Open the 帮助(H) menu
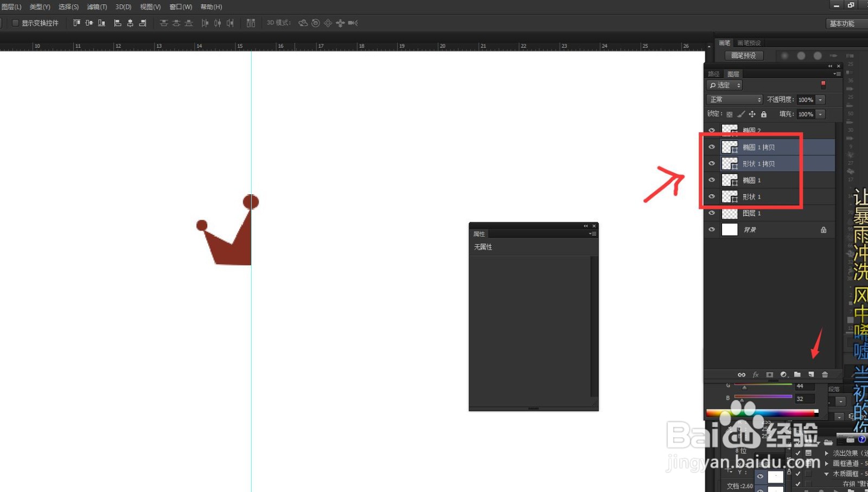Image resolution: width=868 pixels, height=492 pixels. (211, 7)
